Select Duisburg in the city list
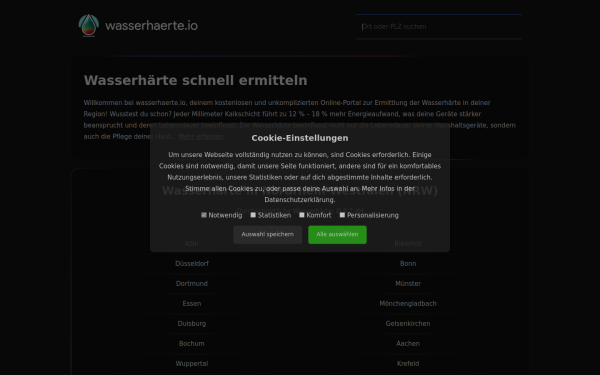This screenshot has width=600, height=375. coord(192,324)
